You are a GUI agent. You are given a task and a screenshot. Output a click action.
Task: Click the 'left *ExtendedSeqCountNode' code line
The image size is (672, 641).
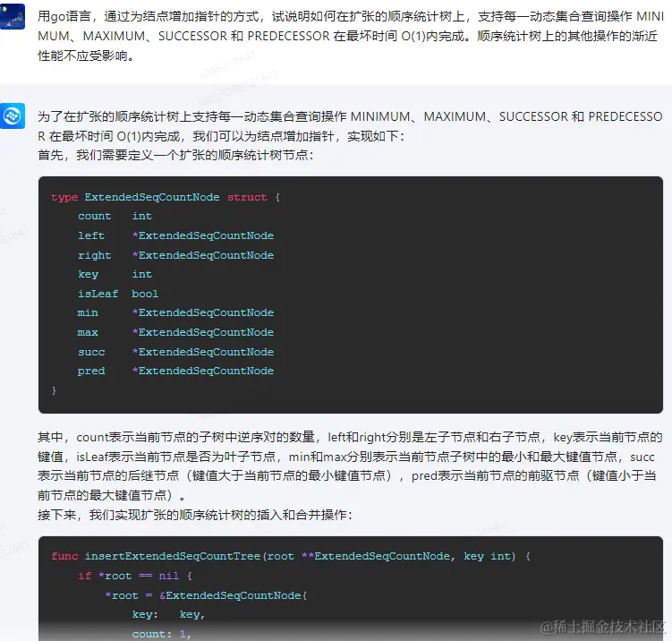[x=175, y=235]
